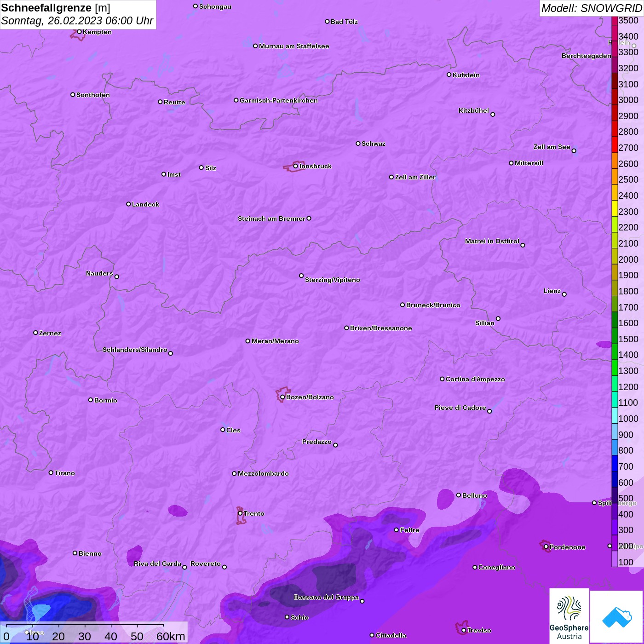Click the GeoSphere Austria logo
This screenshot has width=644, height=644.
[569, 617]
